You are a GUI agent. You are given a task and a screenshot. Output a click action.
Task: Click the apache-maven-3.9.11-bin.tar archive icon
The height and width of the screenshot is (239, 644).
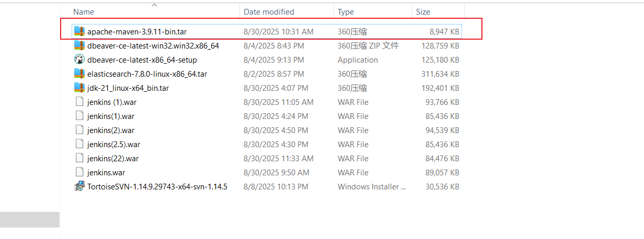pos(79,31)
